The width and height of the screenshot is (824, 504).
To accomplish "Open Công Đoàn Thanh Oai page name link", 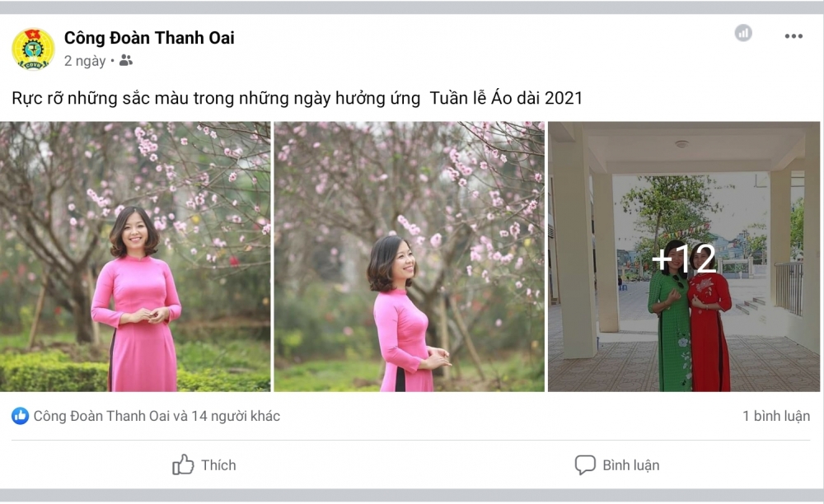I will click(x=149, y=38).
